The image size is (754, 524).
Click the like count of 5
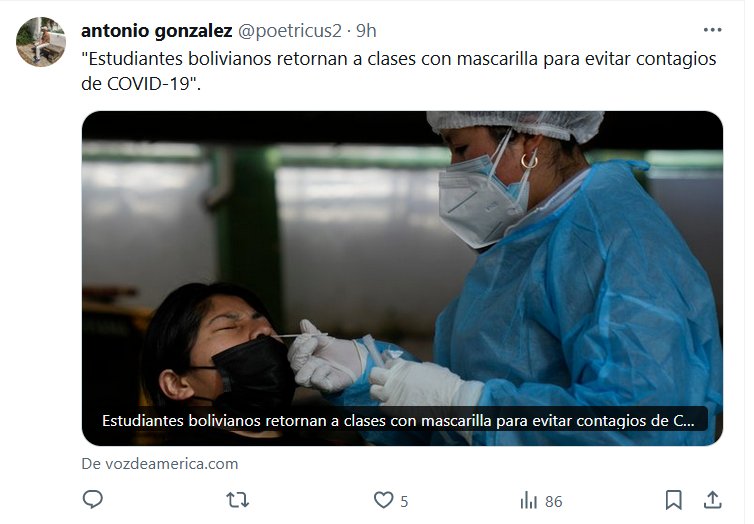[x=404, y=502]
